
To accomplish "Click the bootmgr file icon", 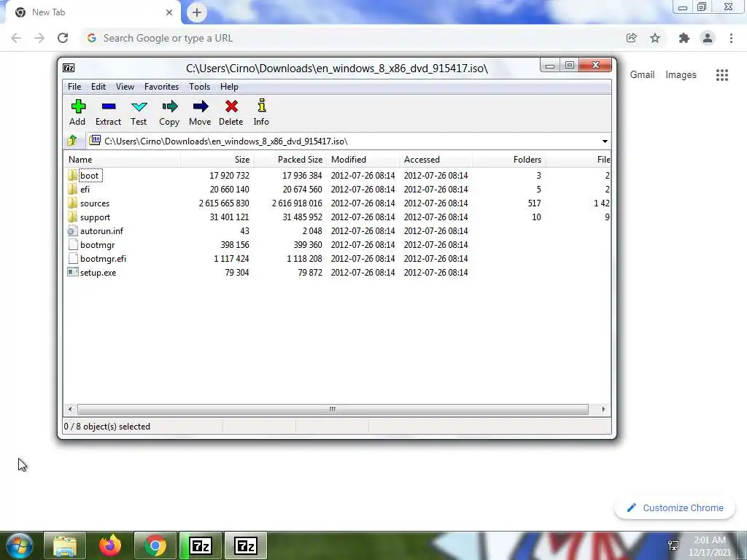I will coord(72,245).
